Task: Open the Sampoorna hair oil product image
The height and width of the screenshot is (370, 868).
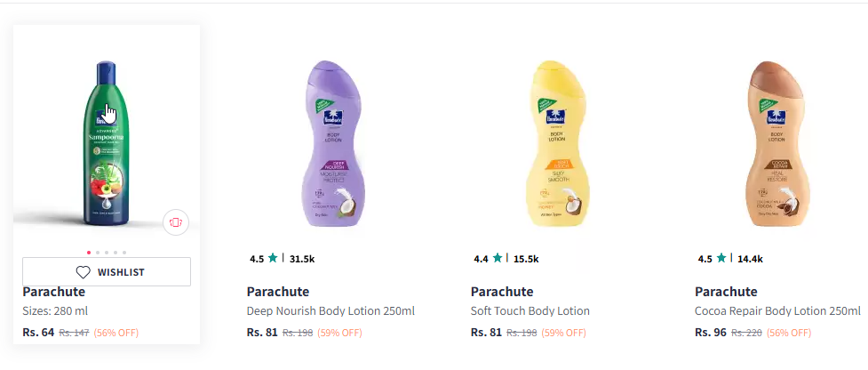Action: 107,142
